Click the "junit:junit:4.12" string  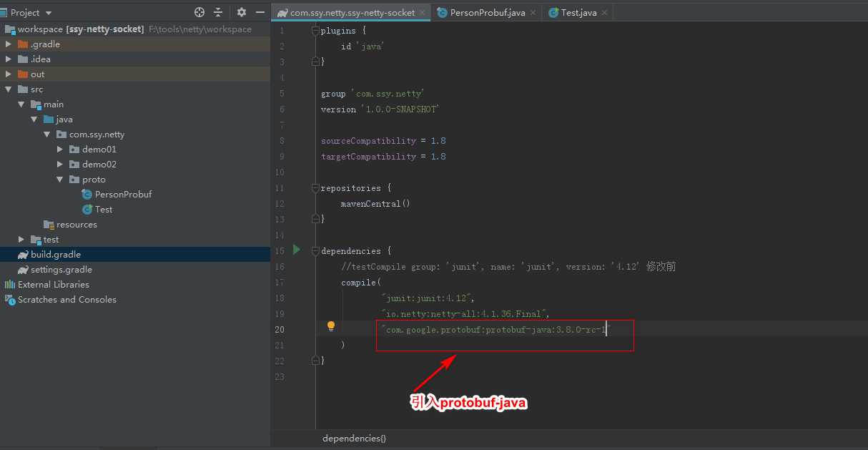click(x=428, y=298)
